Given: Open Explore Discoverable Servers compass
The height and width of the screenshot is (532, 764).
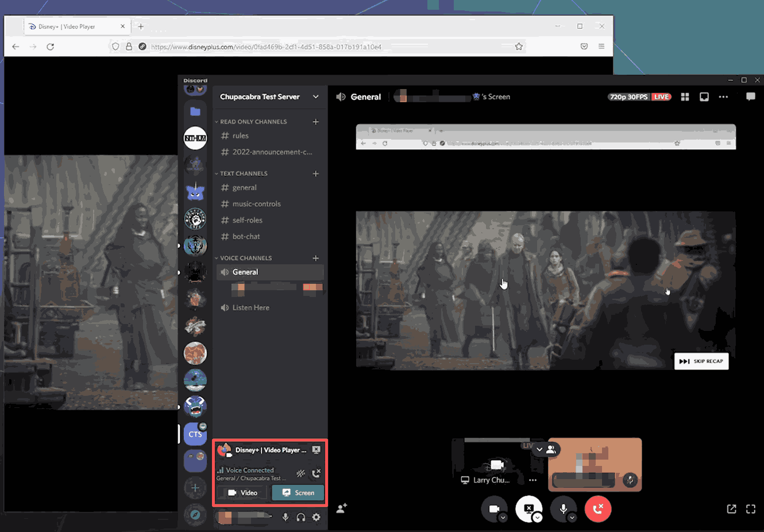Looking at the screenshot, I should 195,514.
